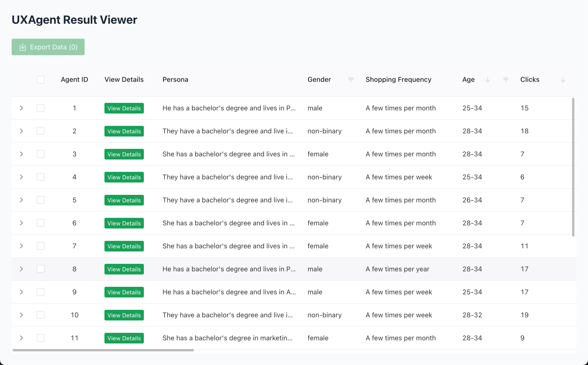The width and height of the screenshot is (588, 365).
Task: Tick the select-all header checkbox
Action: pyautogui.click(x=41, y=80)
